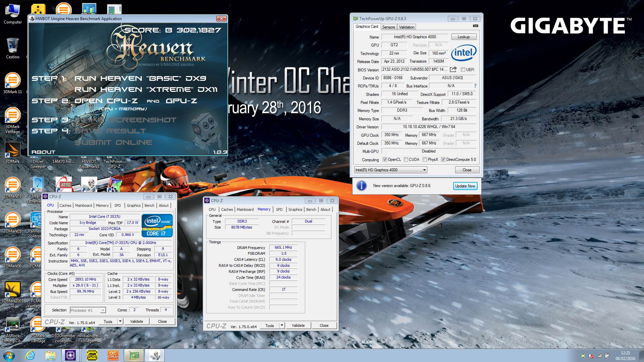The image size is (644, 362).
Task: Open the GPU selection dropdown in GPU-Z
Action: 390,170
